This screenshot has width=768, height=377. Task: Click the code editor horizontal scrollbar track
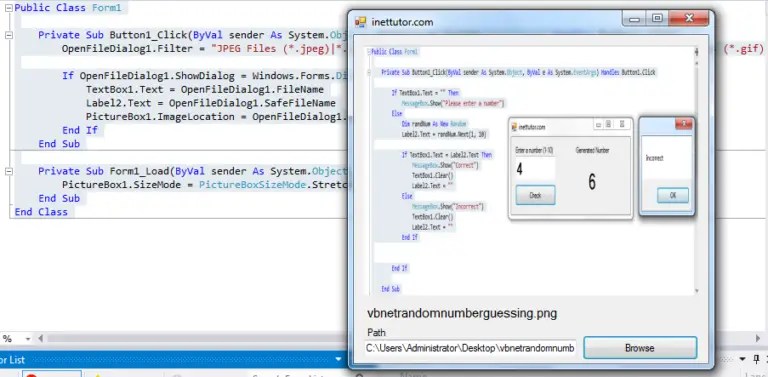[x=196, y=339]
